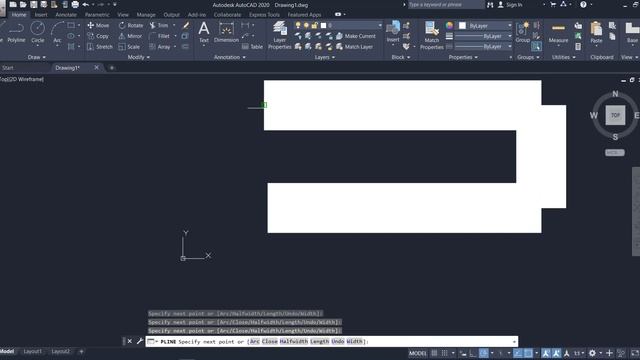640x360 pixels.
Task: Click the Measure utility
Action: click(x=558, y=33)
